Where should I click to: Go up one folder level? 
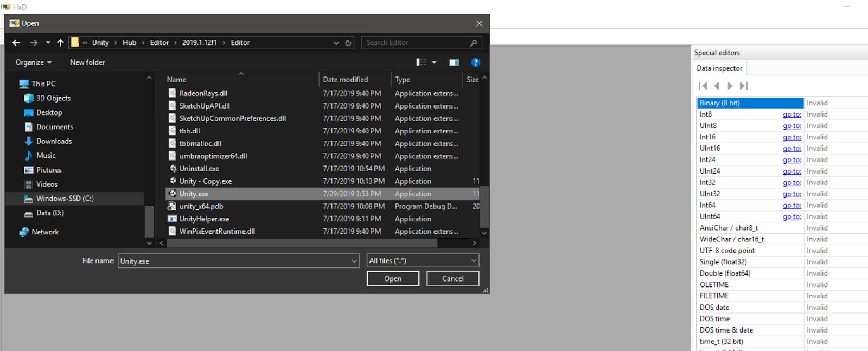[60, 43]
